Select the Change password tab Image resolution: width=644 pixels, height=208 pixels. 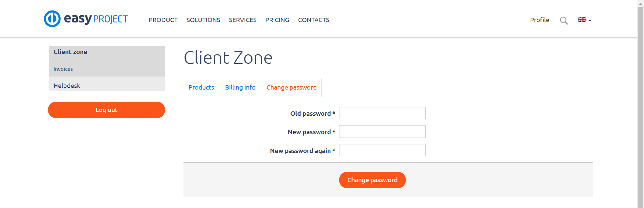click(x=291, y=88)
